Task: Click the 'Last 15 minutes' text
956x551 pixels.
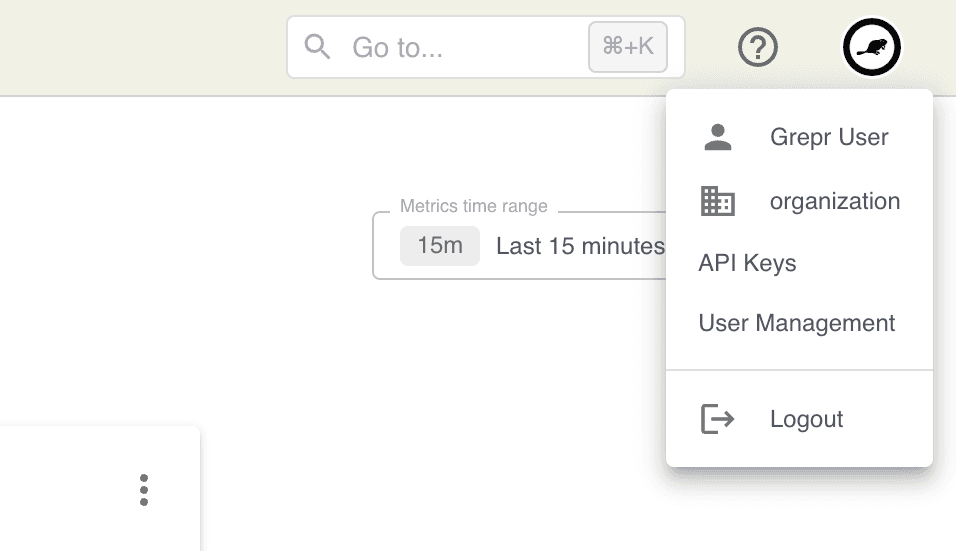Action: (580, 246)
